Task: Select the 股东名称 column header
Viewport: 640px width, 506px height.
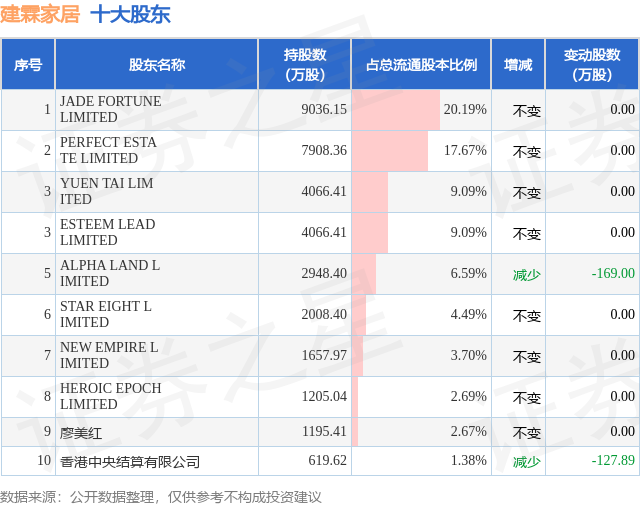Action: (157, 64)
